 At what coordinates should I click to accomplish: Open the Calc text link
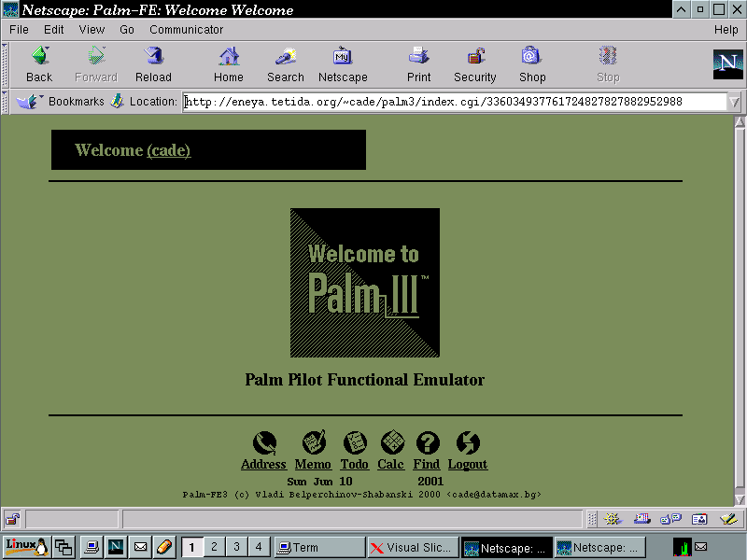point(390,464)
